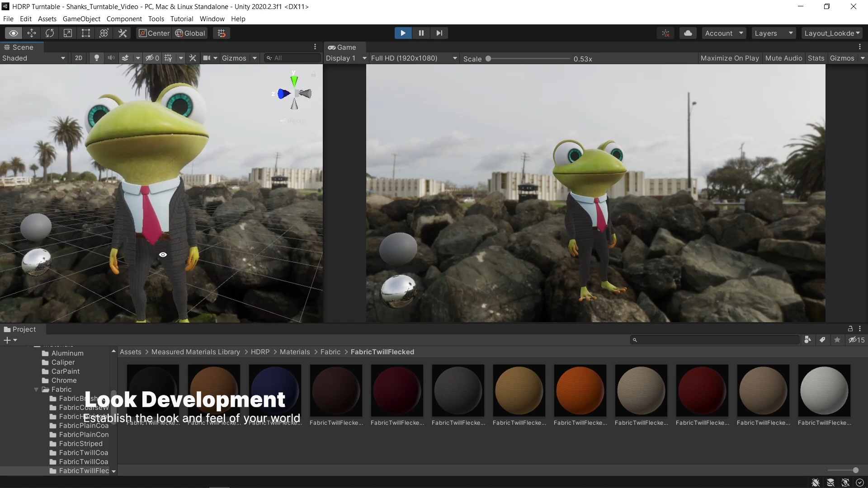868x488 pixels.
Task: Pause play mode
Action: (x=421, y=33)
